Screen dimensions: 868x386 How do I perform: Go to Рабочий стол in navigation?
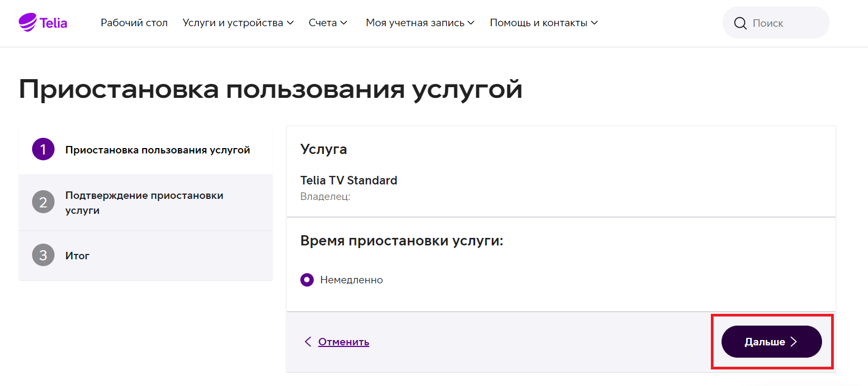pos(134,23)
